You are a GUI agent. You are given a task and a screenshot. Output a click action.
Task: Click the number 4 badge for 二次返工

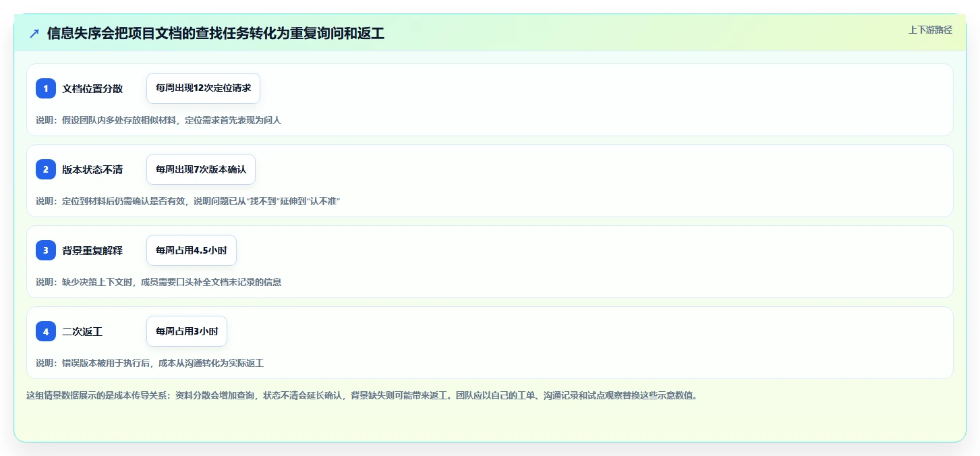point(46,331)
